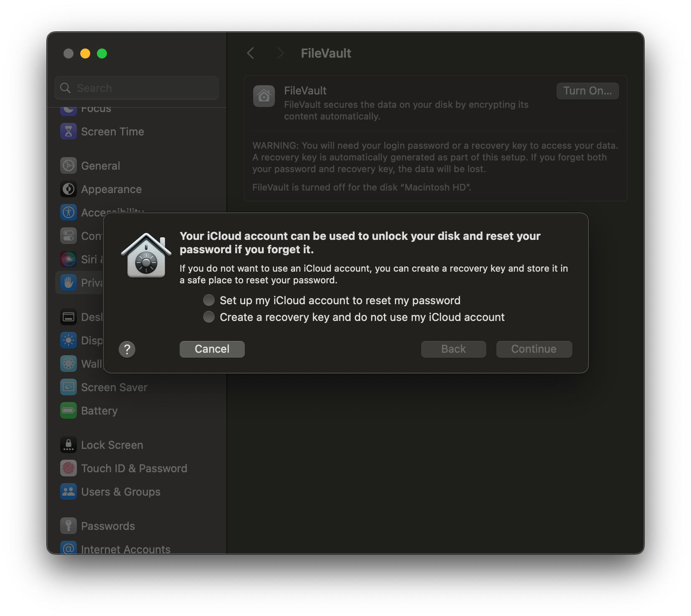This screenshot has height=616, width=691.
Task: Open Passwords settings pane
Action: pos(137,526)
